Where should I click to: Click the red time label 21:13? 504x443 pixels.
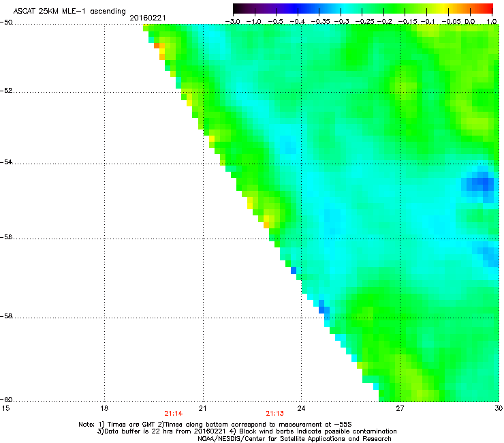(275, 414)
